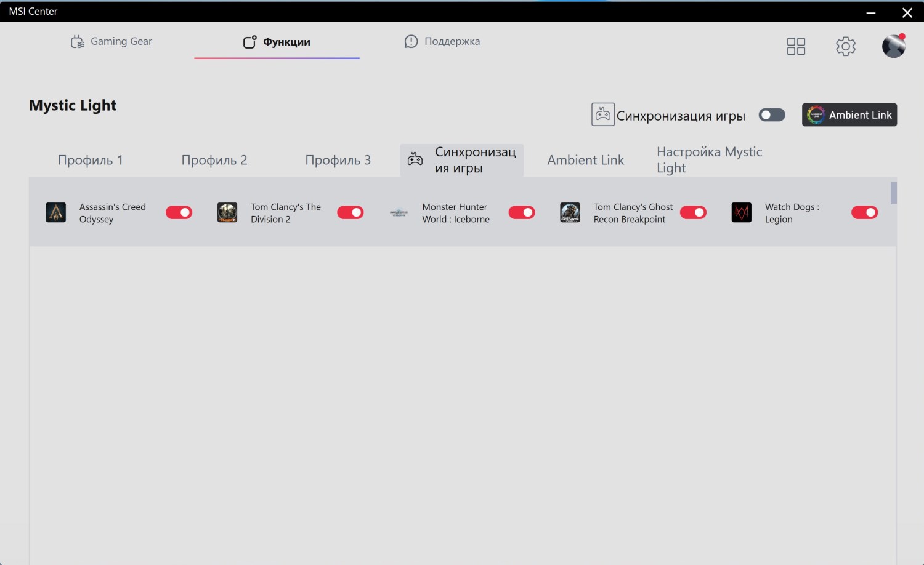Open the Gaming Gear tab
The image size is (924, 565).
111,41
